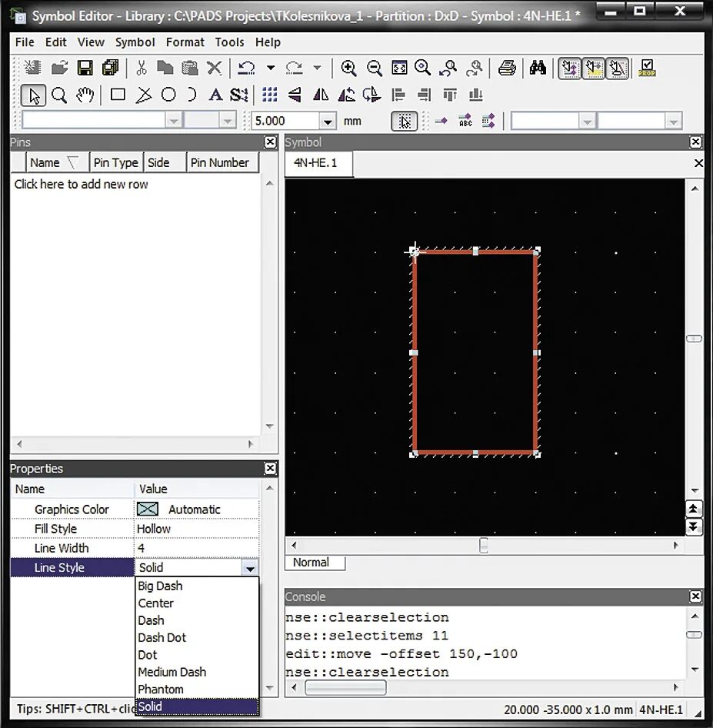This screenshot has width=713, height=728.
Task: Open Find with the binoculars icon
Action: 538,68
